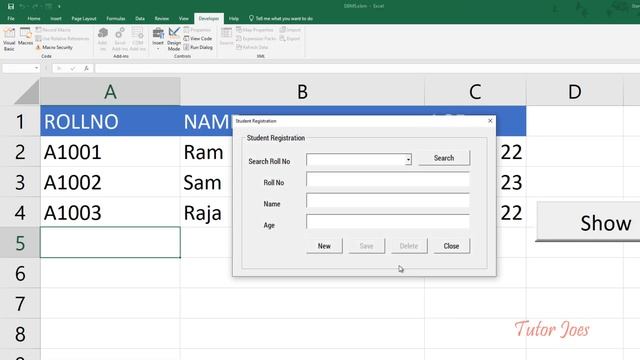
Task: Switch to the Review tab
Action: tap(162, 18)
